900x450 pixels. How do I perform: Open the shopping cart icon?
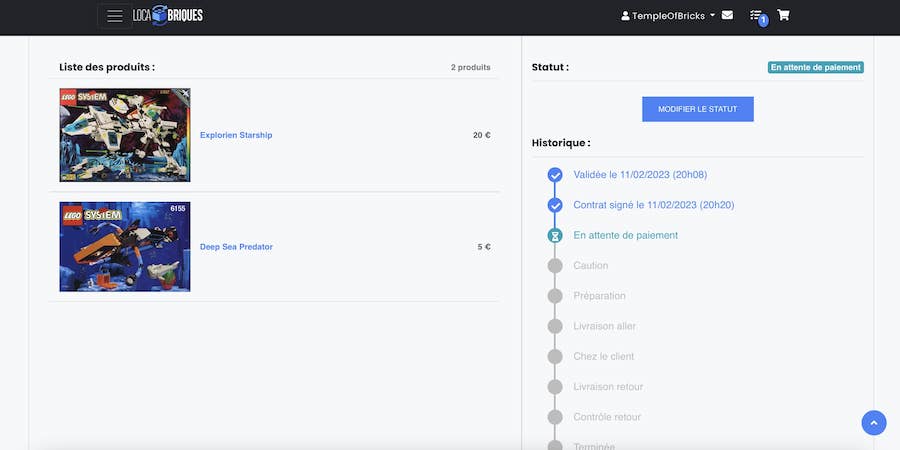point(783,16)
